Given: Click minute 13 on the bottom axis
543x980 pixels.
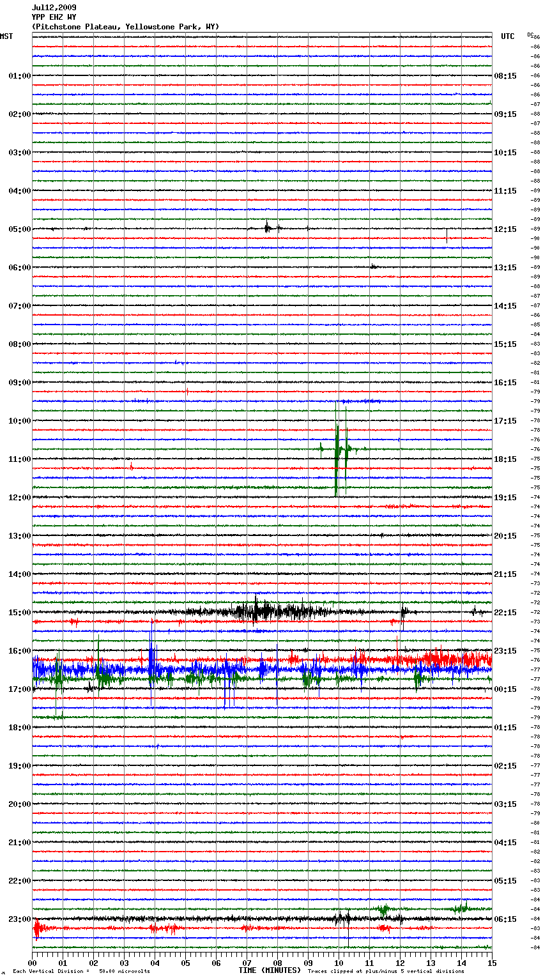Looking at the screenshot, I should 431,963.
